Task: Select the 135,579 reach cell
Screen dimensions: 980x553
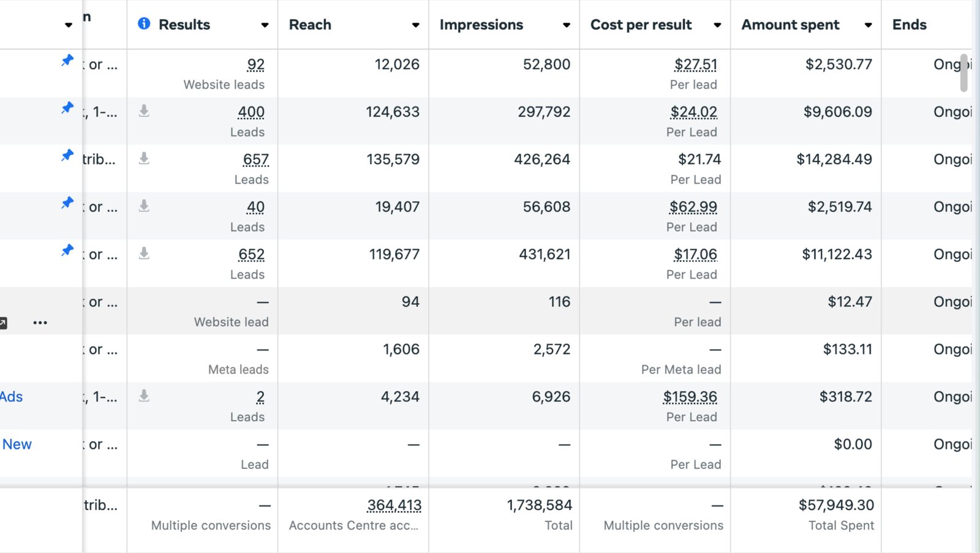Action: pyautogui.click(x=393, y=159)
